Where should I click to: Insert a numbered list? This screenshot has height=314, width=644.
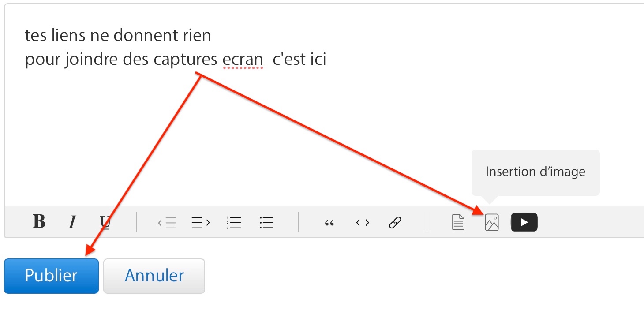[x=234, y=223]
